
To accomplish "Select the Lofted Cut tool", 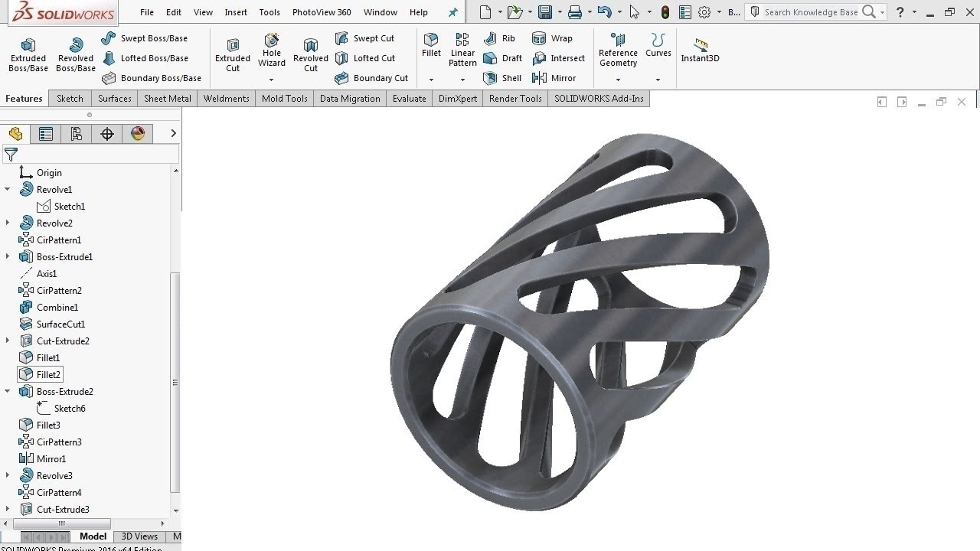I will coord(364,58).
